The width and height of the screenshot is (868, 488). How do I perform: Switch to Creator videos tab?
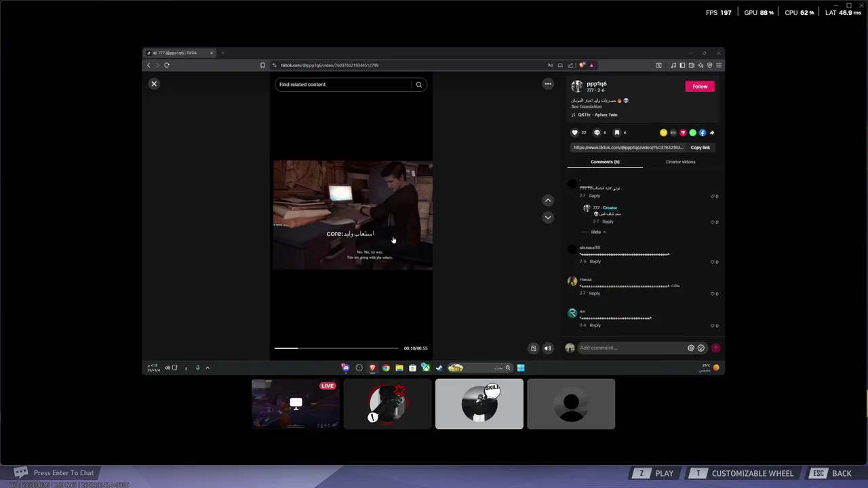[680, 162]
